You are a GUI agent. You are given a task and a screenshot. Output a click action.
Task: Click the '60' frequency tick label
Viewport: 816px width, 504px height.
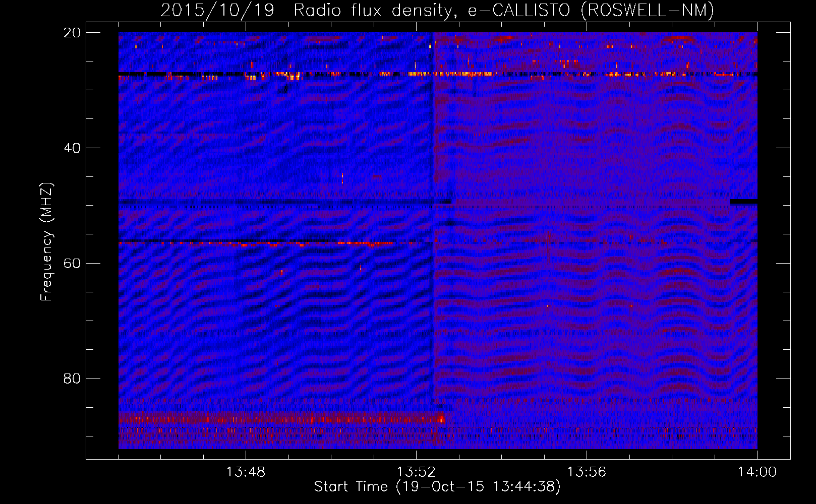pos(72,264)
